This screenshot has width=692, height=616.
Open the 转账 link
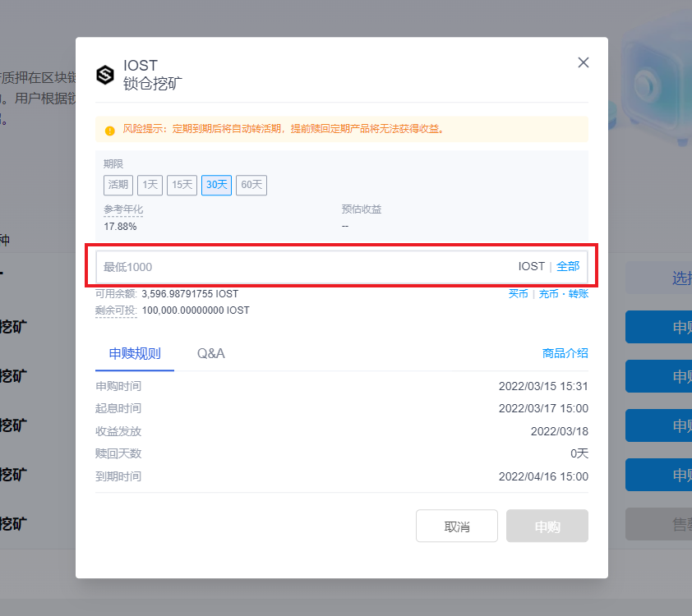578,294
